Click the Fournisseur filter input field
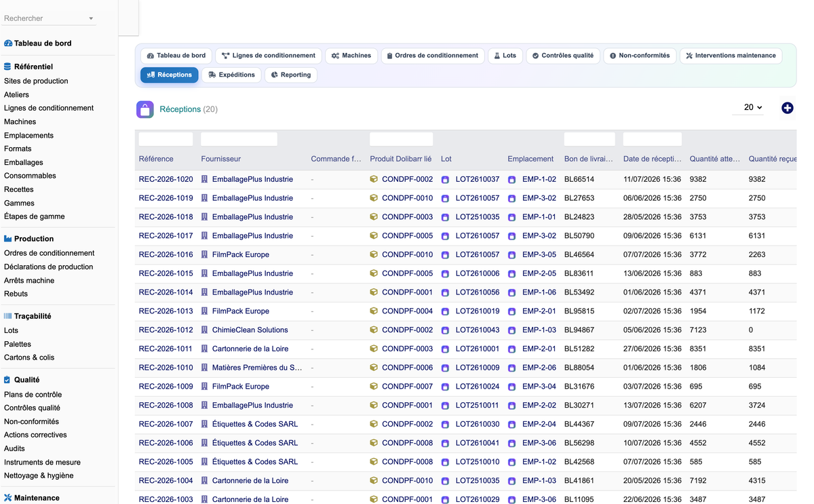The height and width of the screenshot is (504, 814). click(239, 139)
